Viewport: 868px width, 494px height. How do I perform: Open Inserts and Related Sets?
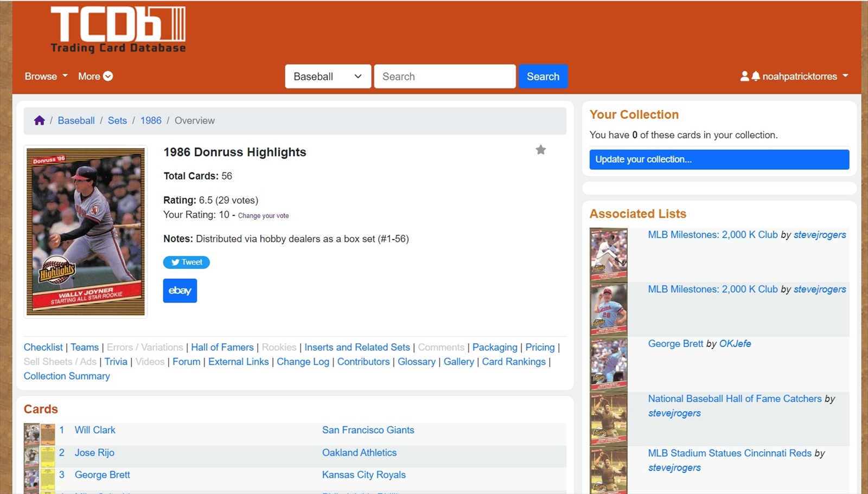pos(357,347)
